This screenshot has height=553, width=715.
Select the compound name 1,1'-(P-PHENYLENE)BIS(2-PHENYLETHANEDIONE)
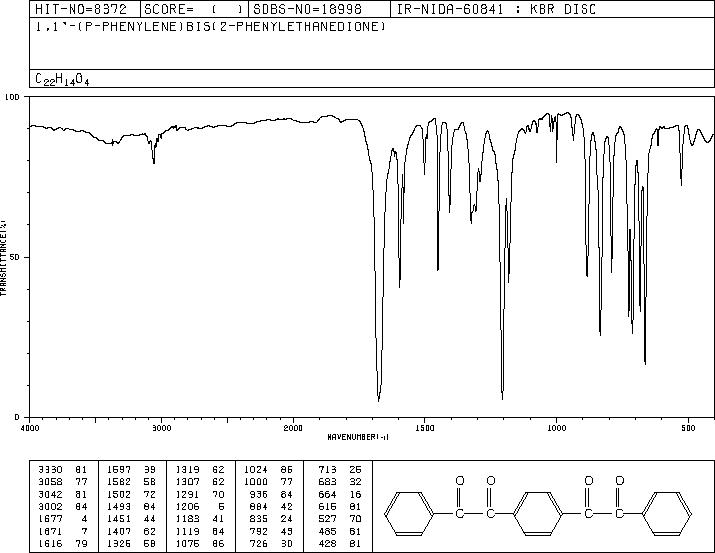(x=211, y=27)
